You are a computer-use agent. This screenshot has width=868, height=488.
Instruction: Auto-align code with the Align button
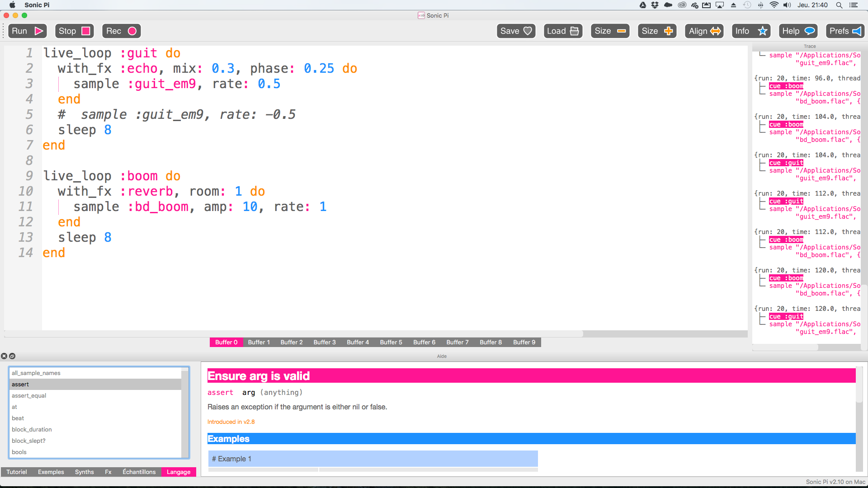click(704, 31)
